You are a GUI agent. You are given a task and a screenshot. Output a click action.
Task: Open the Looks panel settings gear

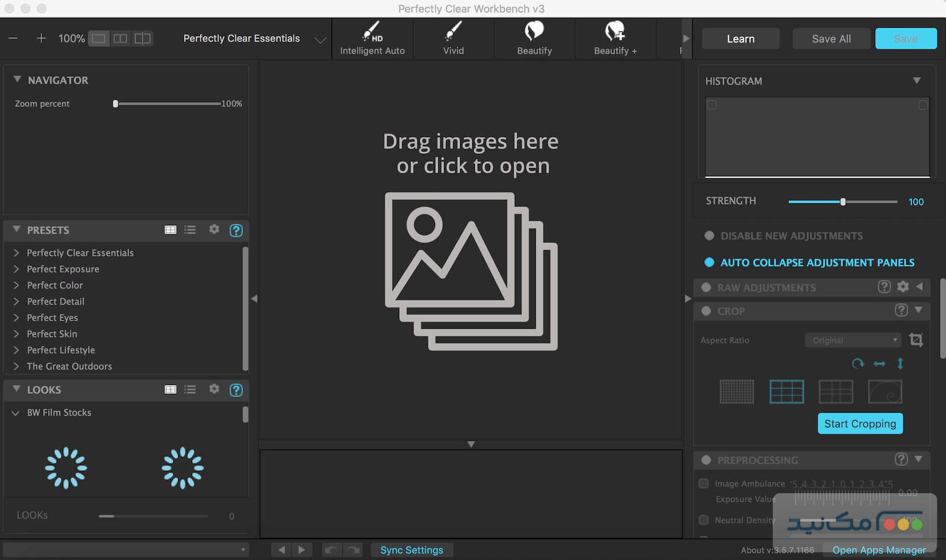pos(214,389)
